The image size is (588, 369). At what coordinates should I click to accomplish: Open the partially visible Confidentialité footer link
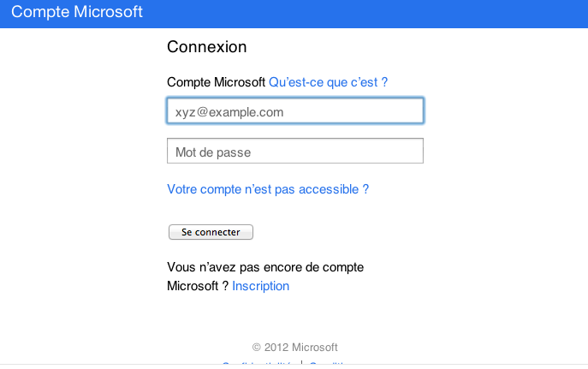pyautogui.click(x=258, y=366)
